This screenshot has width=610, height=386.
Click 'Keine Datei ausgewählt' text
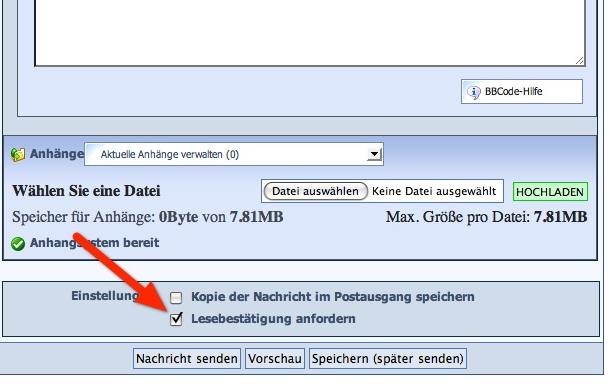point(434,191)
